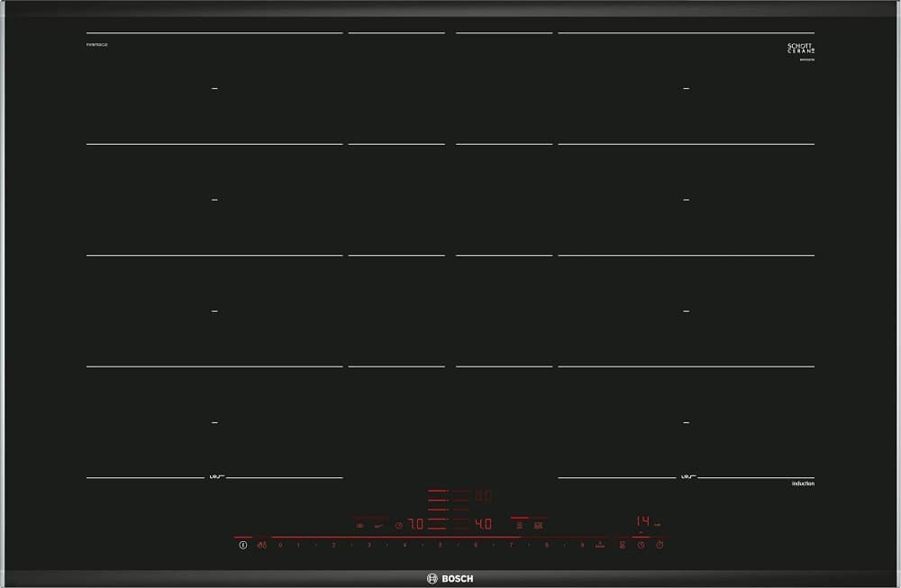Tap the red wipe protection lock symbol
This screenshot has width=901, height=588.
[x=262, y=545]
